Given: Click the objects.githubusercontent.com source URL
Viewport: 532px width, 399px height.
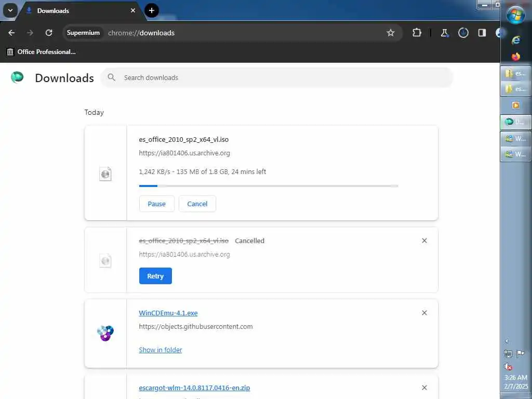Looking at the screenshot, I should (x=196, y=326).
